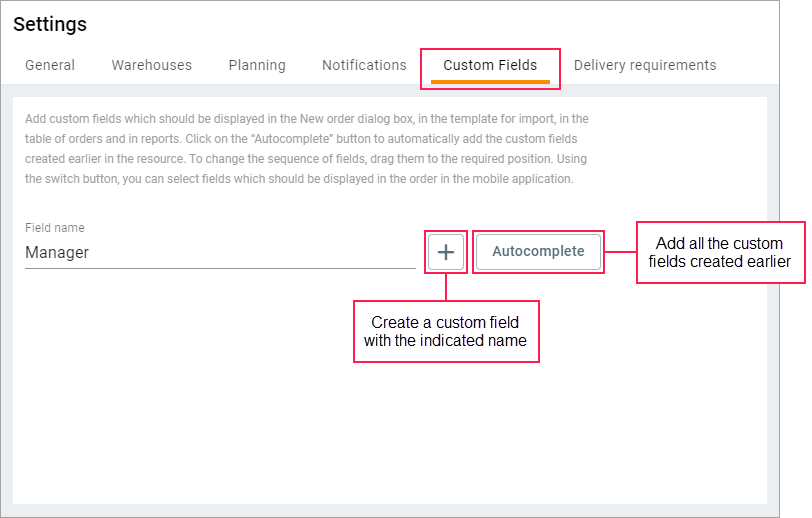Click the "Create a custom field" callout box
Screen dimensions: 812x518
tap(446, 332)
